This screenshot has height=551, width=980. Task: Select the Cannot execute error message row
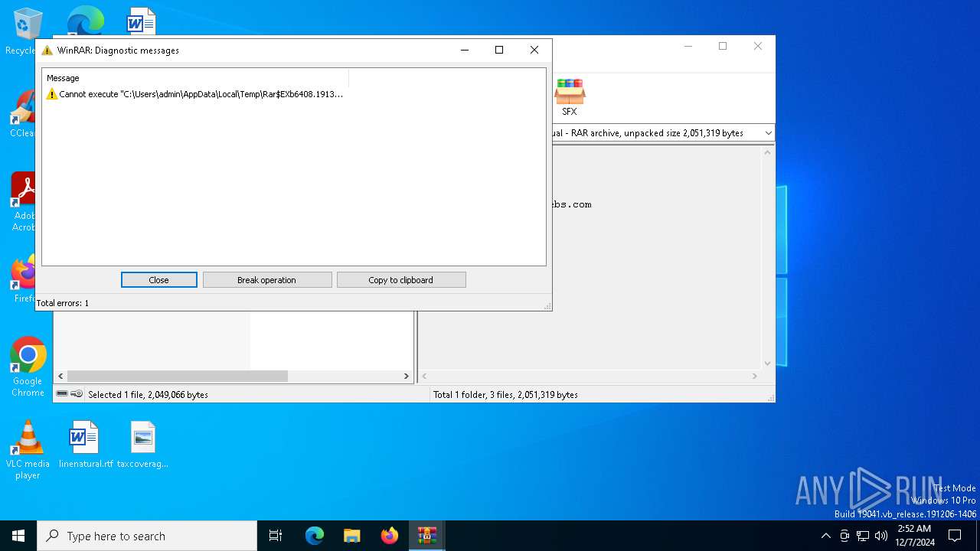194,94
